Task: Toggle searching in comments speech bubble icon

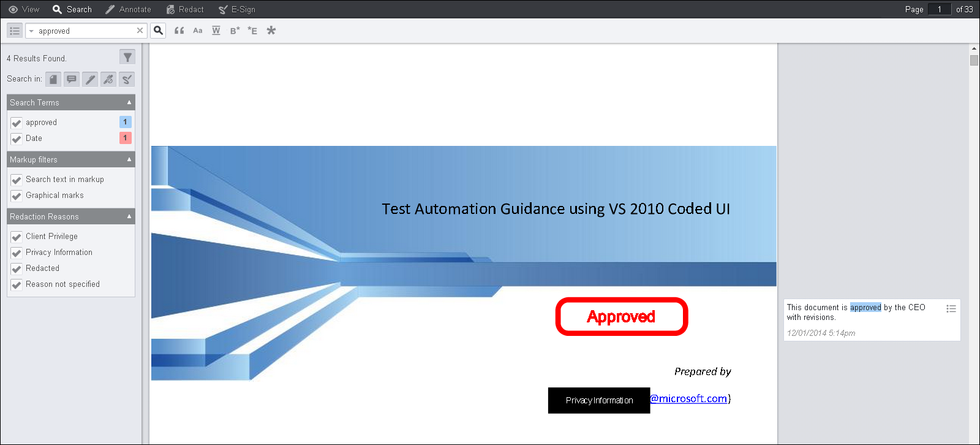Action: coord(72,79)
